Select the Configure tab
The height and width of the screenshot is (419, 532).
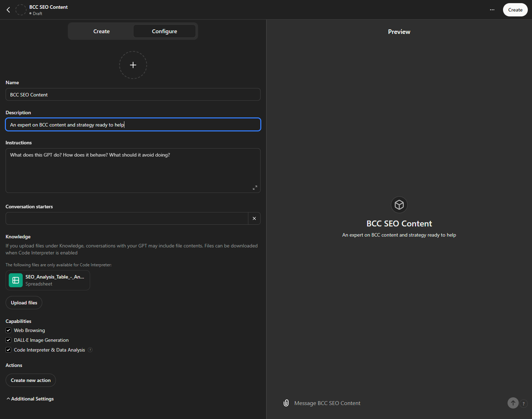165,31
